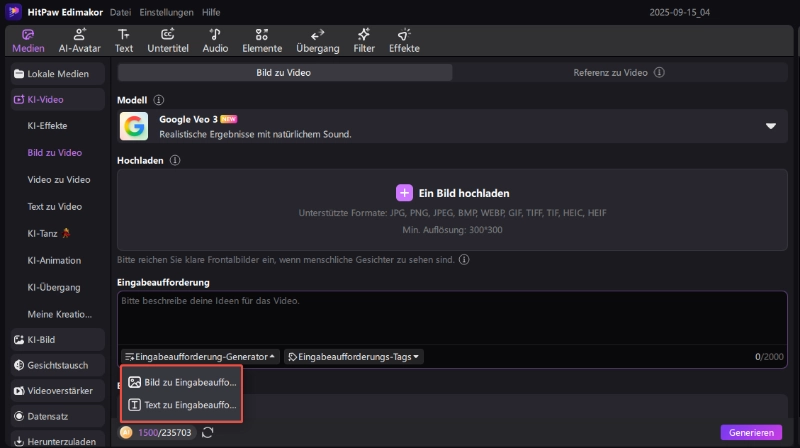Click the 0/2000 character counter
Viewport: 800px width, 448px height.
(x=769, y=357)
